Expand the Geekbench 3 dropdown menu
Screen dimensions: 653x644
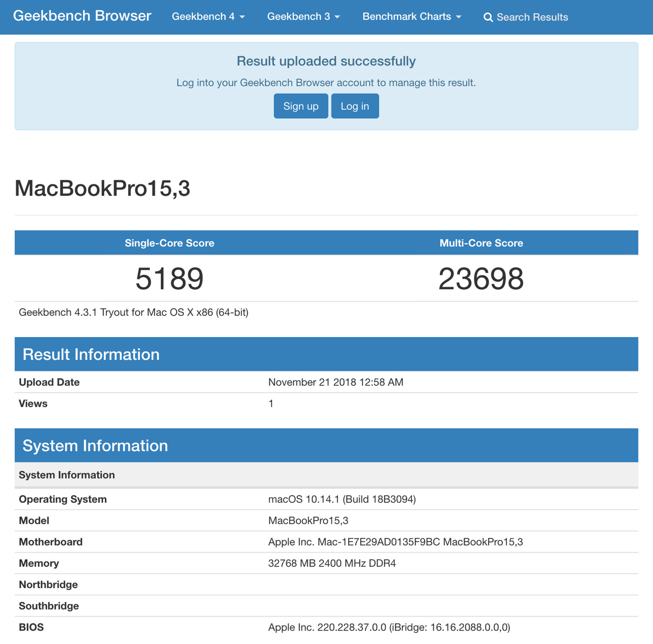tap(303, 17)
